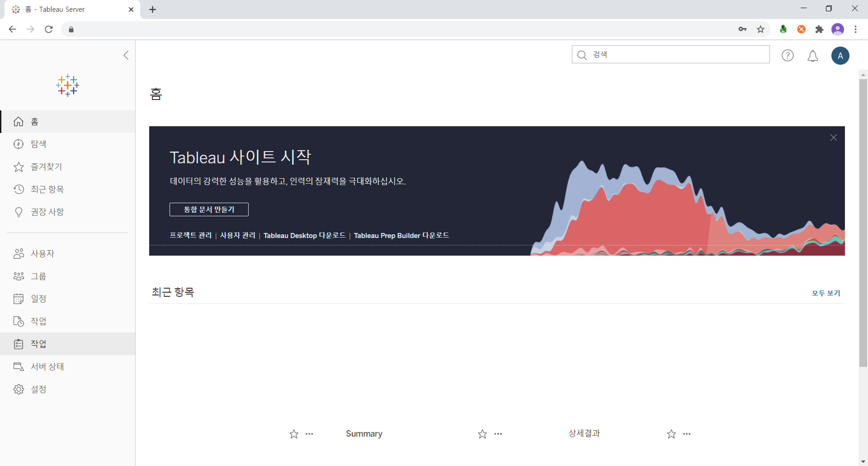The image size is (868, 466).
Task: Open the Chrome profile avatar
Action: [x=838, y=29]
